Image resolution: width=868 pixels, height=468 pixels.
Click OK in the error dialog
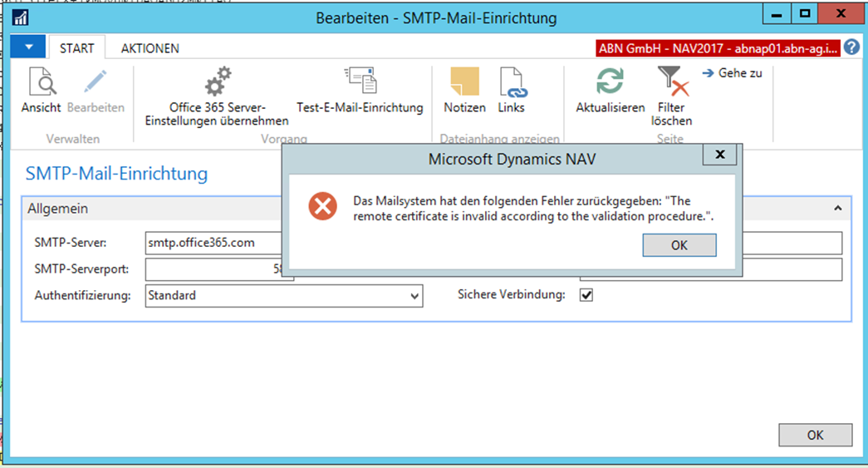[679, 245]
